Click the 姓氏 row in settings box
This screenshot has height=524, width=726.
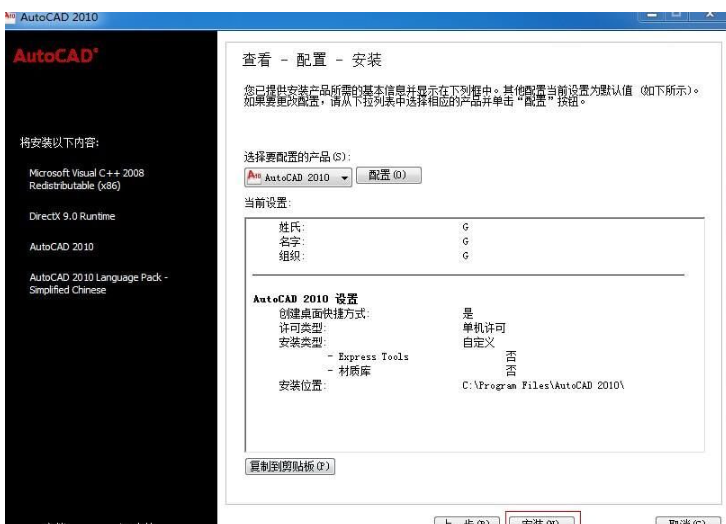(374, 227)
